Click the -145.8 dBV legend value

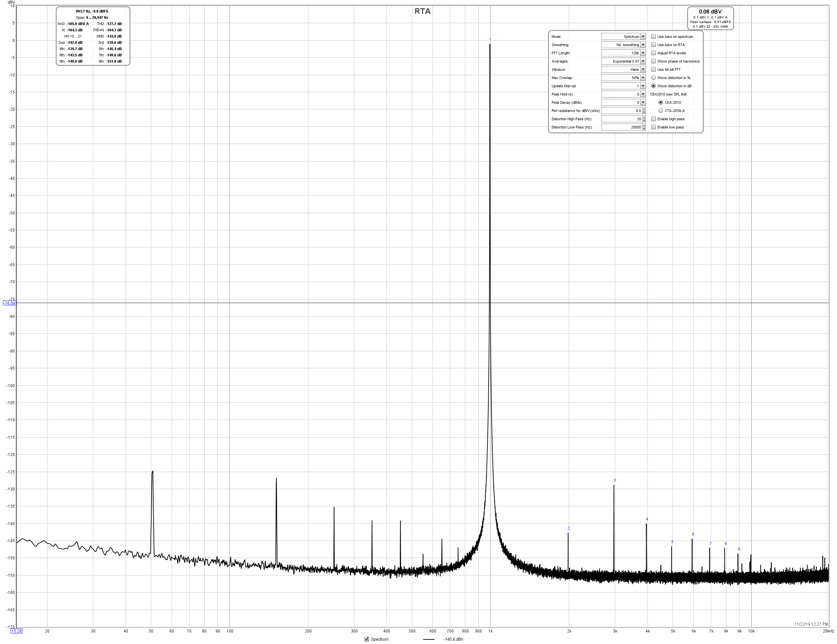453,639
